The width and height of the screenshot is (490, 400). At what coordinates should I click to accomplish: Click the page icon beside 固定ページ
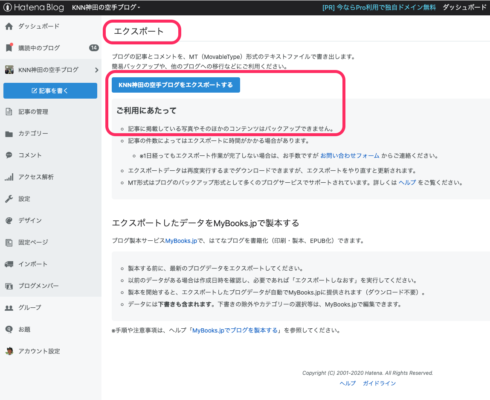(x=9, y=242)
